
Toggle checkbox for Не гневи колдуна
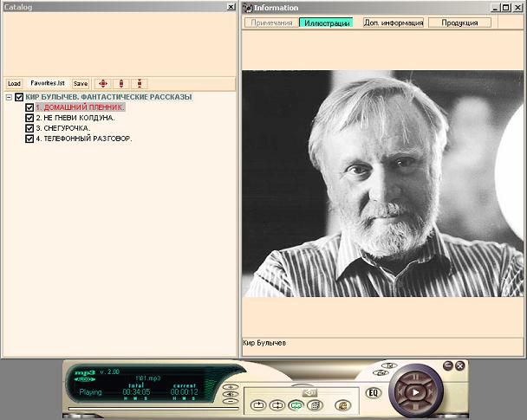(x=29, y=118)
